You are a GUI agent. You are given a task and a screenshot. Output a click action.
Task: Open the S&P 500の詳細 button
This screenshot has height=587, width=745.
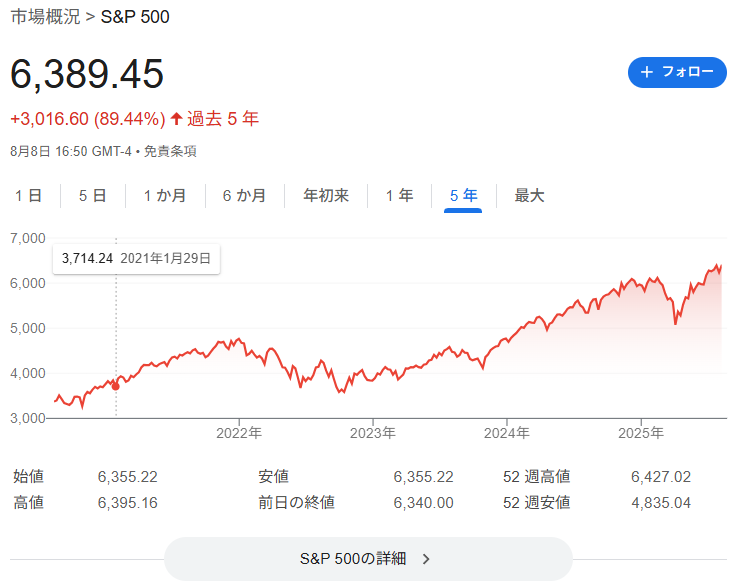(x=368, y=558)
